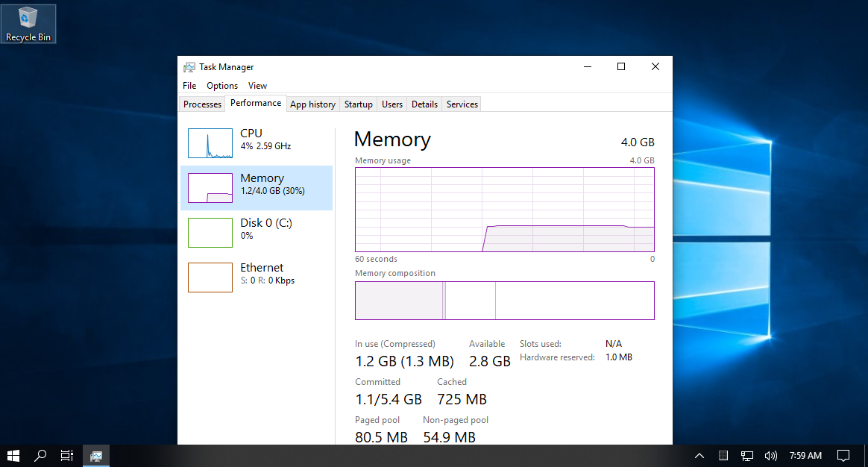Switch to the Startup tab
The image size is (868, 467).
[x=358, y=104]
